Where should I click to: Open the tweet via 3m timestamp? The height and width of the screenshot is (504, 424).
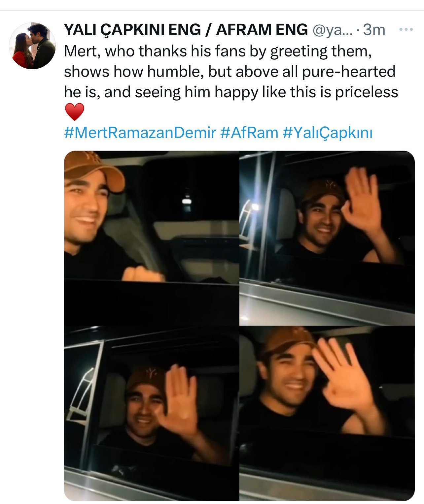[x=374, y=30]
